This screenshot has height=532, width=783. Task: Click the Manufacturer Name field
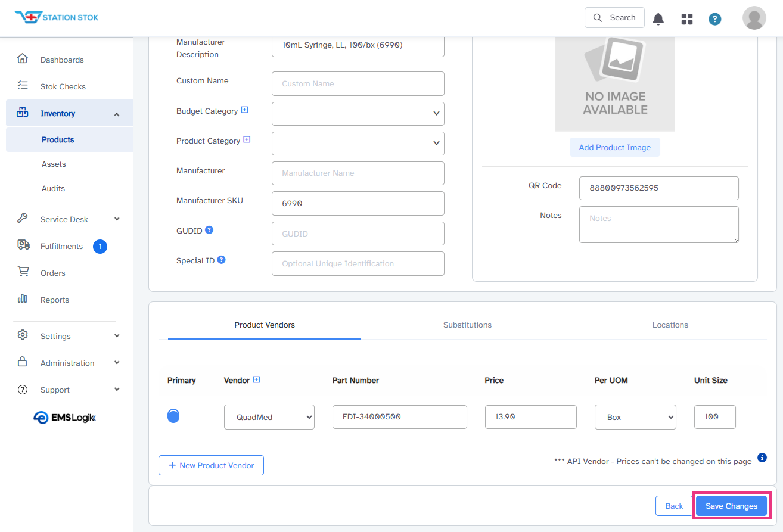358,173
